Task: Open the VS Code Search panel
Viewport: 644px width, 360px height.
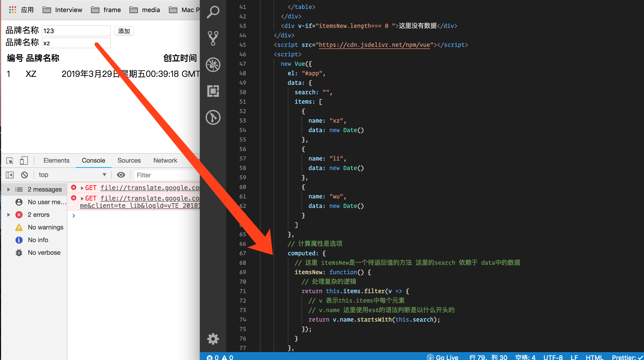Action: point(213,12)
